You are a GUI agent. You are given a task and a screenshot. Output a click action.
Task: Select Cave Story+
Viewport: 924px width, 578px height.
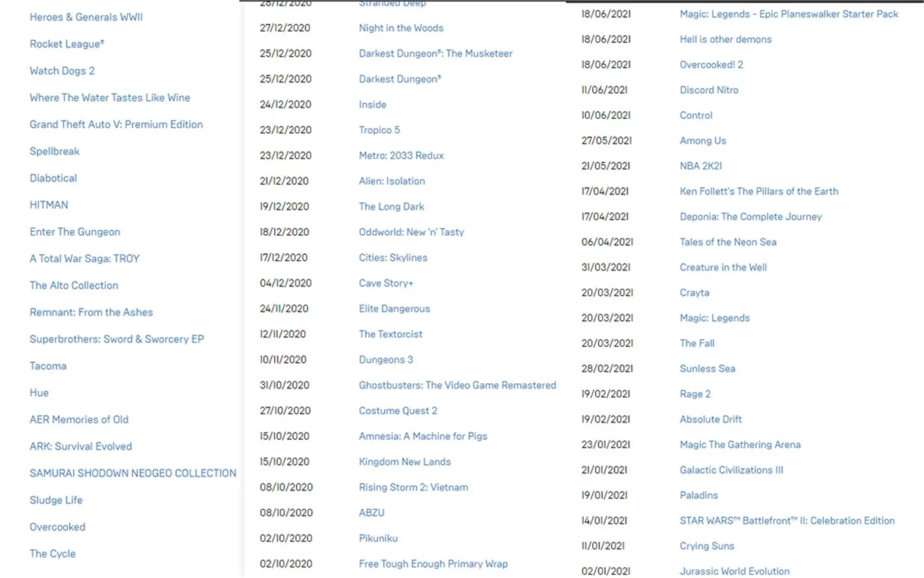[386, 283]
